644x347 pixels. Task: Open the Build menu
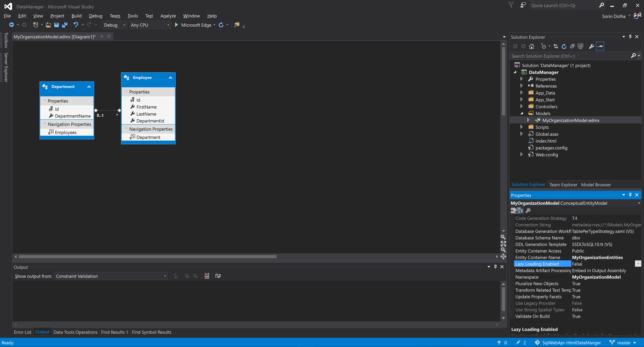pyautogui.click(x=76, y=16)
